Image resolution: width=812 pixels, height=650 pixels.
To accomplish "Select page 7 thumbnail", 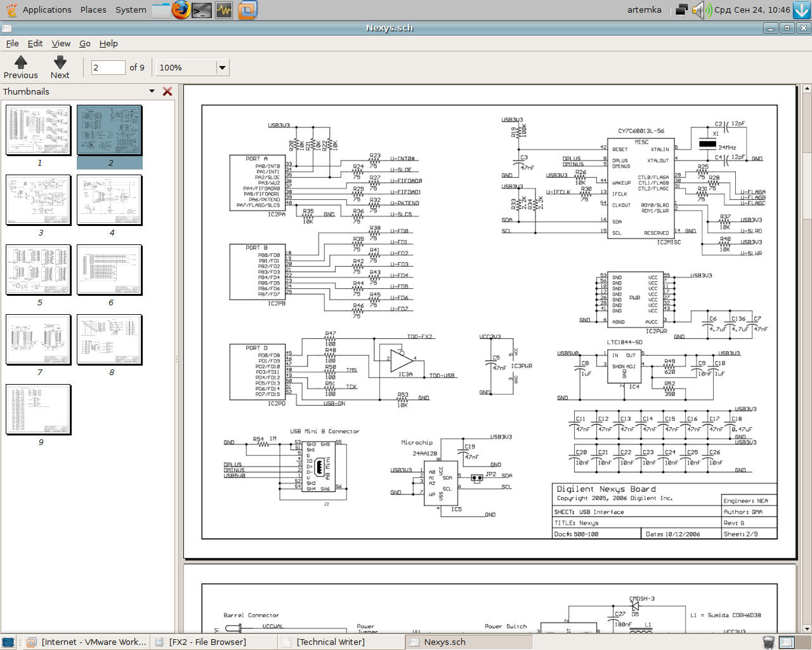I will (39, 340).
